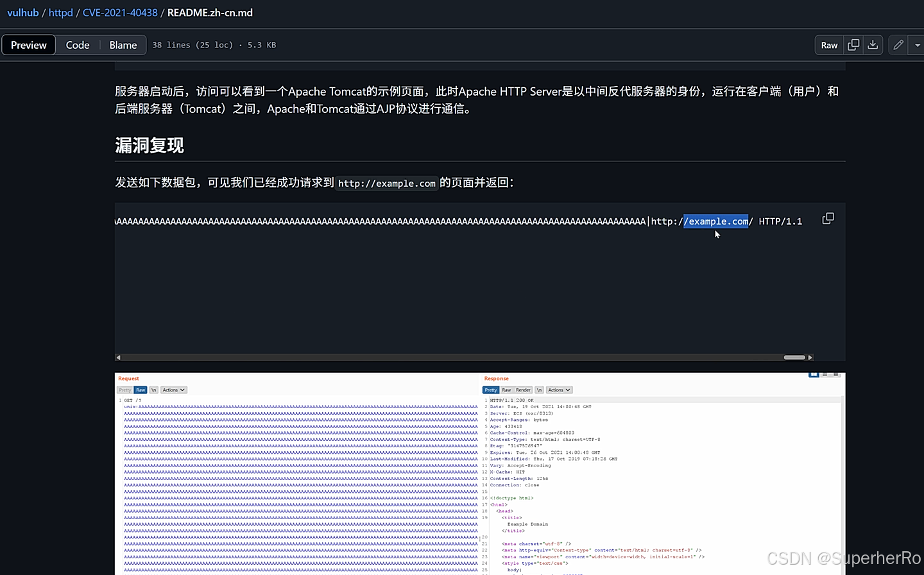Switch to the Code tab
This screenshot has height=575, width=924.
pyautogui.click(x=78, y=45)
